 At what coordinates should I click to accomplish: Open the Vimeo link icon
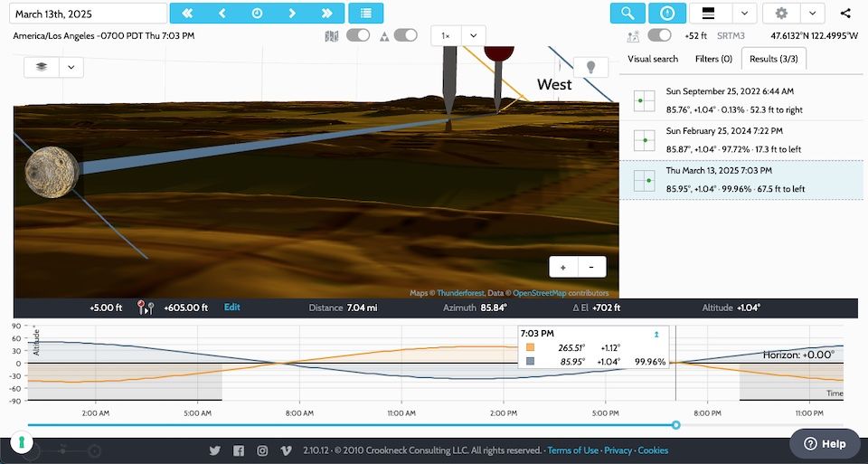287,450
